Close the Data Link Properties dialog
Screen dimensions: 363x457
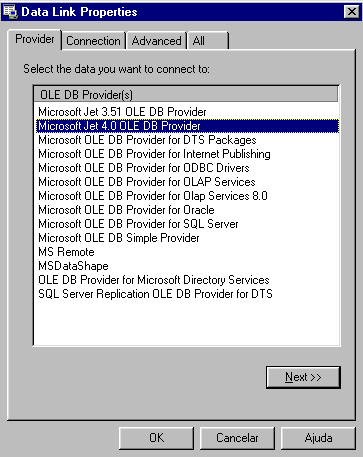[352, 12]
